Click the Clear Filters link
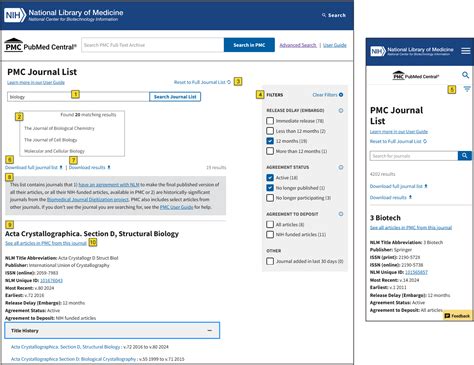474x365 pixels. [x=325, y=95]
